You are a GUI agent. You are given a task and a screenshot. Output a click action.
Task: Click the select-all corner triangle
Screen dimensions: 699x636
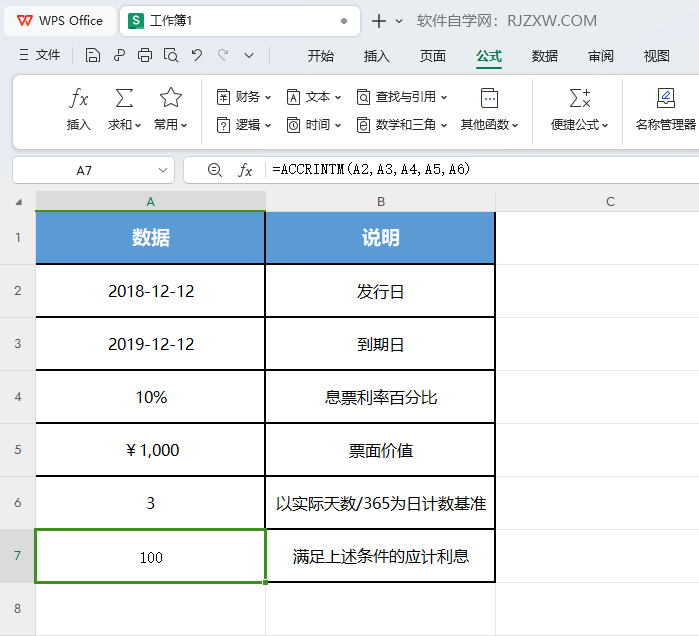click(x=18, y=202)
